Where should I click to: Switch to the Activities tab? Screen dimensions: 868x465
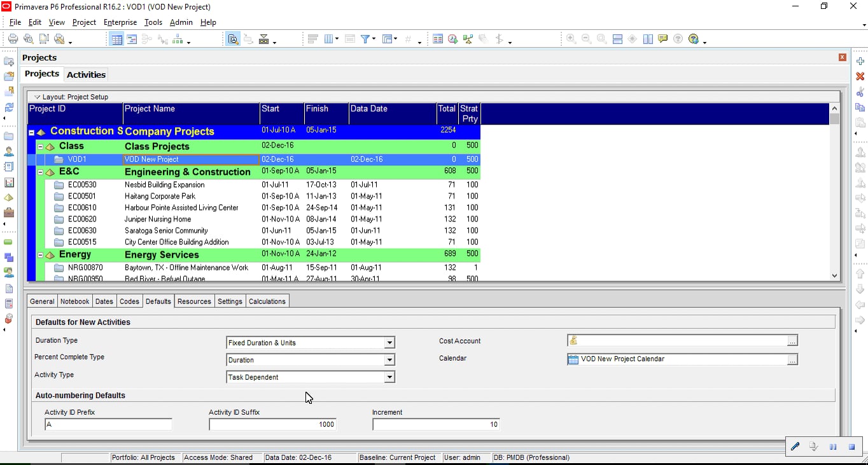pyautogui.click(x=86, y=74)
